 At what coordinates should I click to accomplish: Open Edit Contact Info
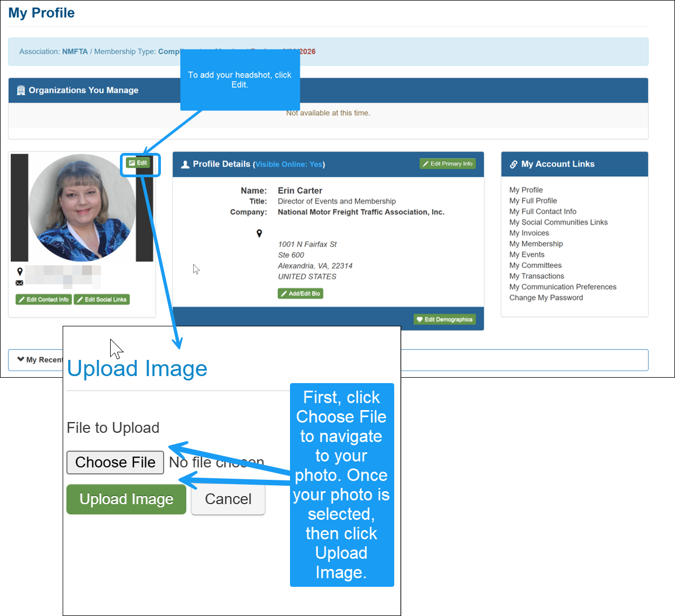(44, 299)
